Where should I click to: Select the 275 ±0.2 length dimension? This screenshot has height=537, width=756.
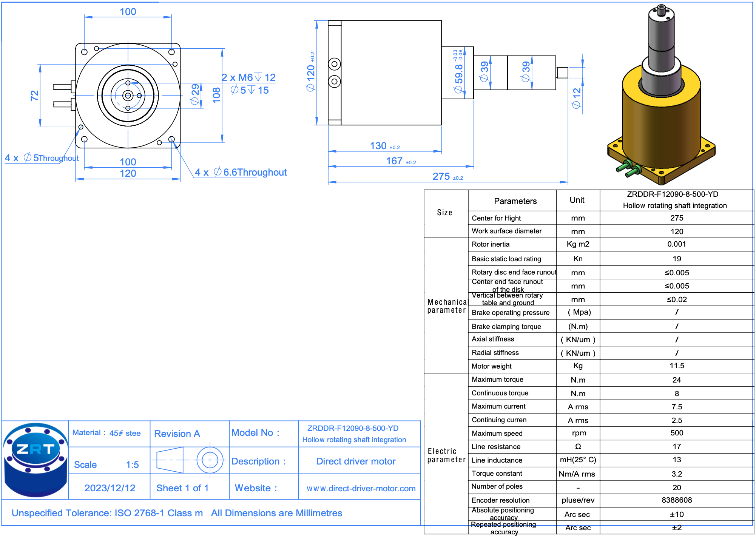point(448,176)
